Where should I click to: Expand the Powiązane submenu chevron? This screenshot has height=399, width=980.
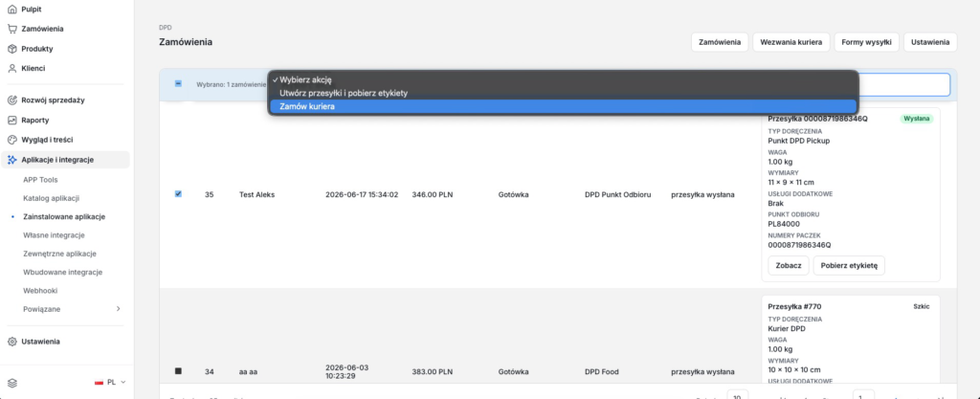point(118,309)
